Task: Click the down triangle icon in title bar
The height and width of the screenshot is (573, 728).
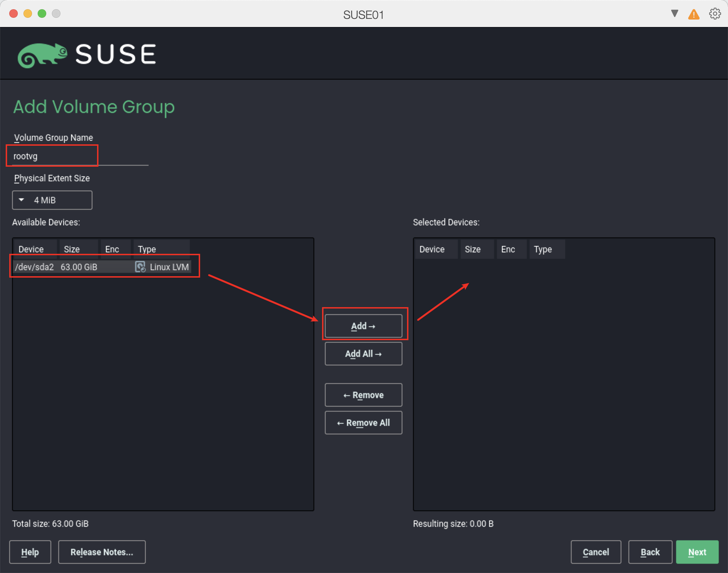Action: (674, 14)
